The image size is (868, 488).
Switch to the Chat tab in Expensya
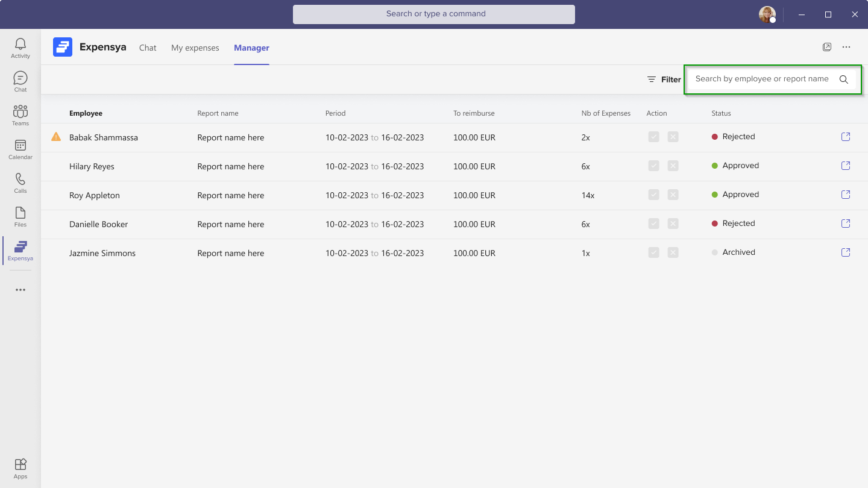pyautogui.click(x=148, y=48)
